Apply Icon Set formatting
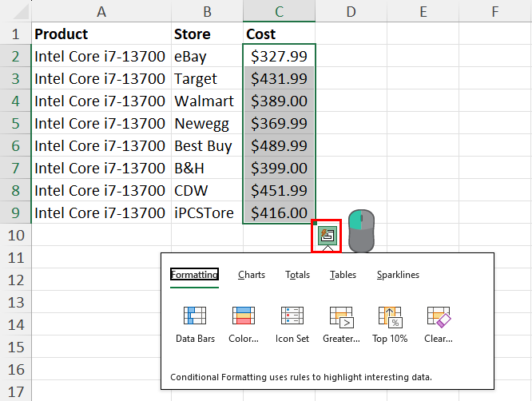532x401 pixels. coord(292,324)
